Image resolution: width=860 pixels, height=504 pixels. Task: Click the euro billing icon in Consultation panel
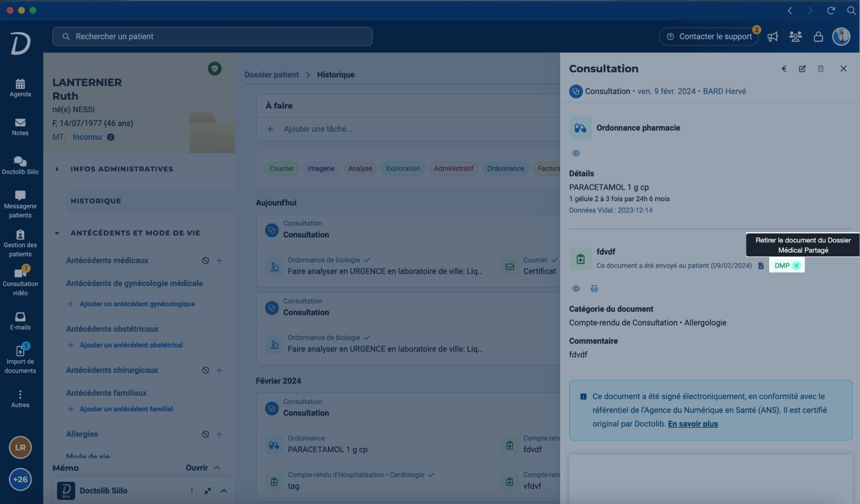[784, 69]
